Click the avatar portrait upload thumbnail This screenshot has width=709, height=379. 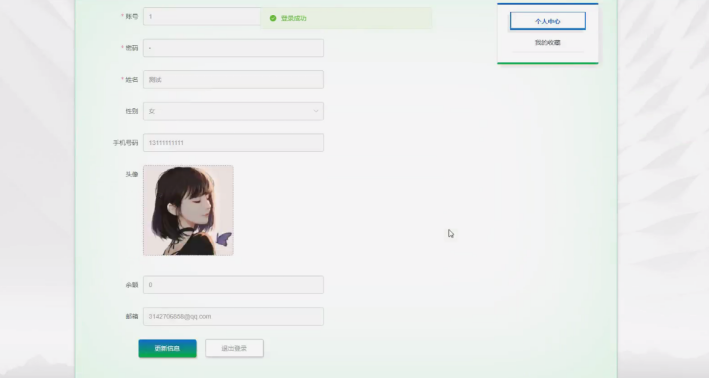189,210
